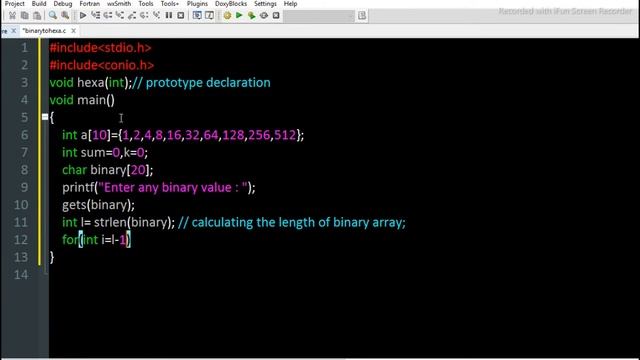The height and width of the screenshot is (360, 640).
Task: Click the Step into debug icon
Action: (x=120, y=16)
